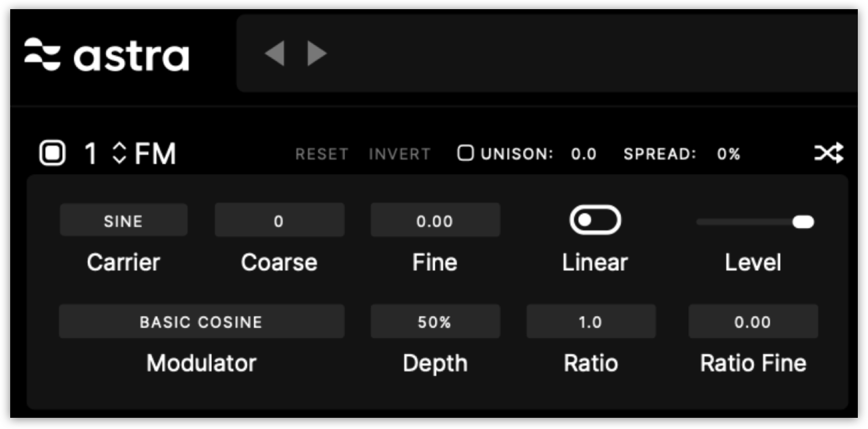Go to next preset with right arrow
The height and width of the screenshot is (429, 868).
click(317, 53)
